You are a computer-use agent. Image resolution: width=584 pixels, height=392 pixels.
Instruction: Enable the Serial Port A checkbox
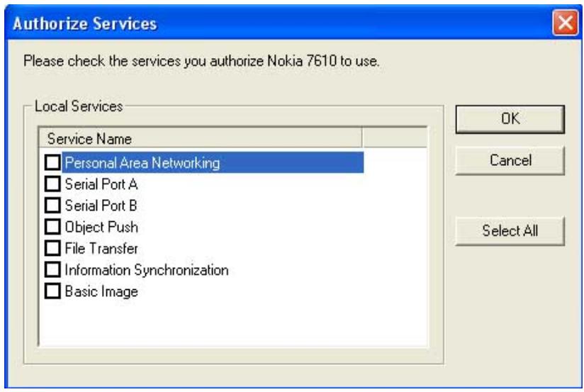pyautogui.click(x=52, y=184)
